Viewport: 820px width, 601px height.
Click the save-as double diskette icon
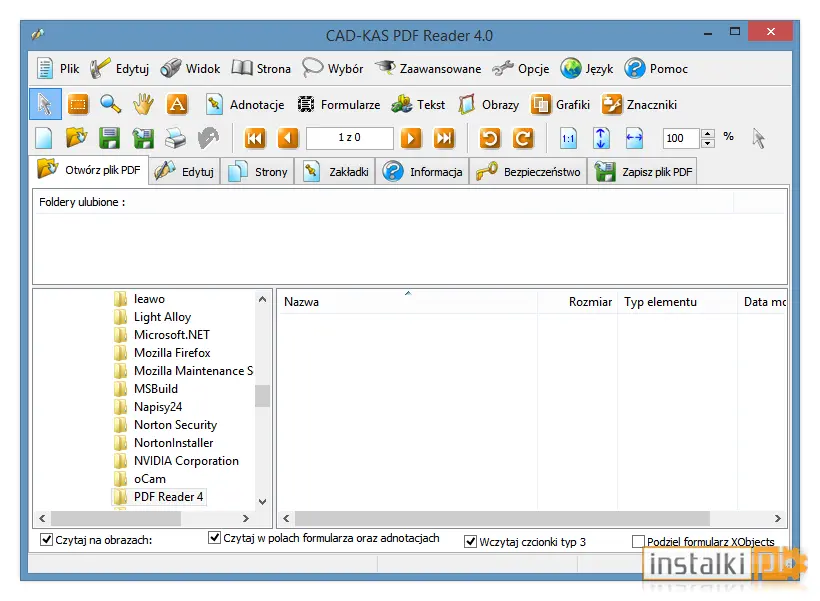143,138
